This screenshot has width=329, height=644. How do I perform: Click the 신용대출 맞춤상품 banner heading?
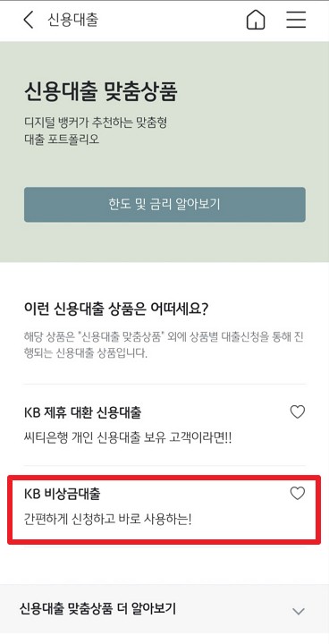pos(101,92)
